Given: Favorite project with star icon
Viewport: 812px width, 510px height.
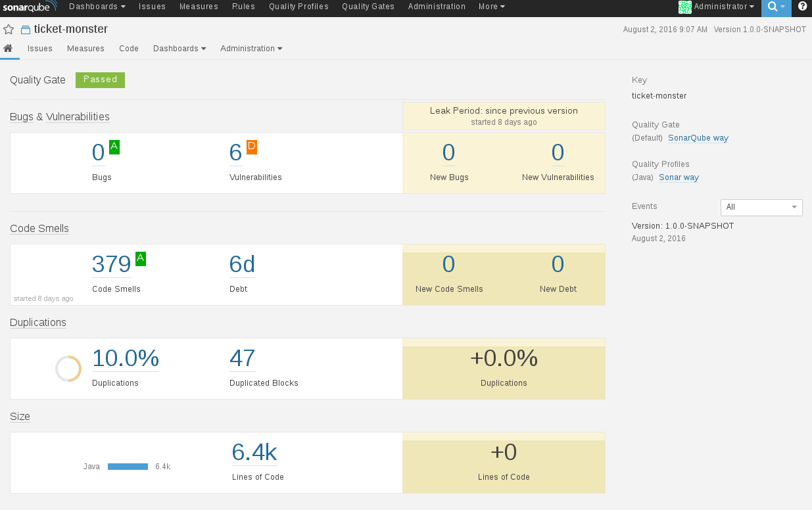Looking at the screenshot, I should pyautogui.click(x=9, y=30).
